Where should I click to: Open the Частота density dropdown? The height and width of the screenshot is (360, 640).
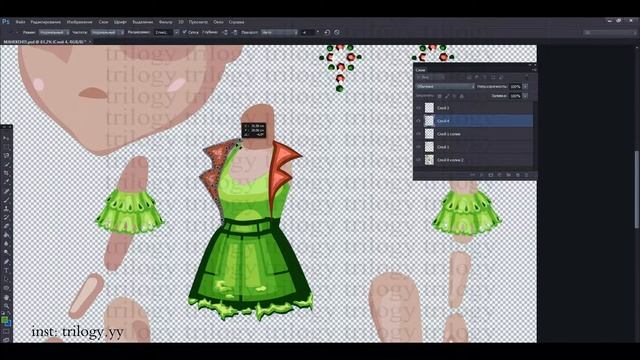[x=107, y=32]
